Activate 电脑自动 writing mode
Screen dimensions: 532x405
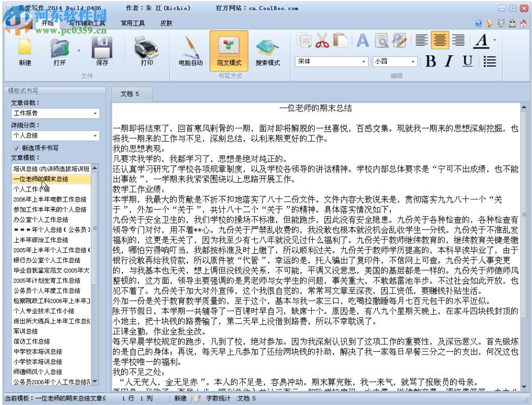point(190,51)
